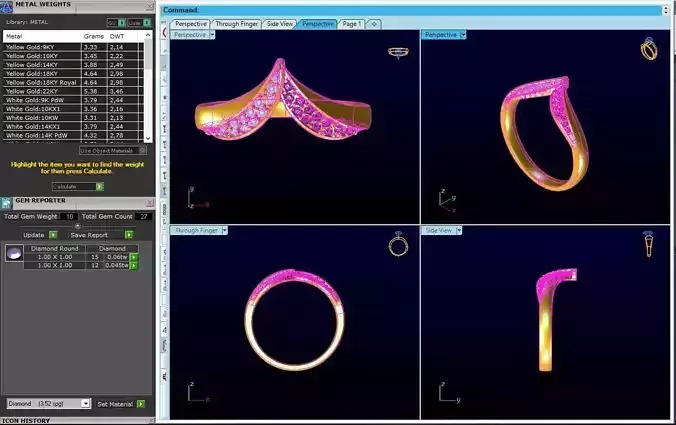Click the metal list scrollbar thumb
Image resolution: width=676 pixels, height=425 pixels.
(148, 55)
